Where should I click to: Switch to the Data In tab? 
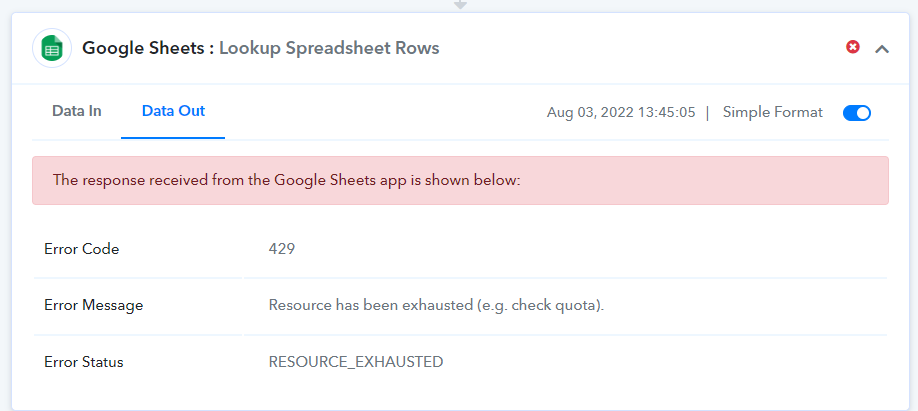pos(77,111)
